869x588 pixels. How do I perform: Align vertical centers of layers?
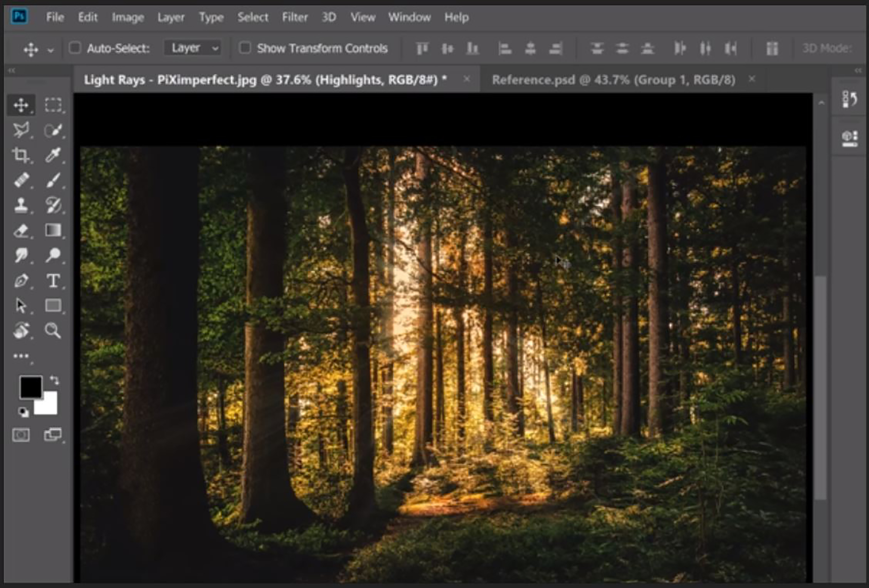point(447,48)
